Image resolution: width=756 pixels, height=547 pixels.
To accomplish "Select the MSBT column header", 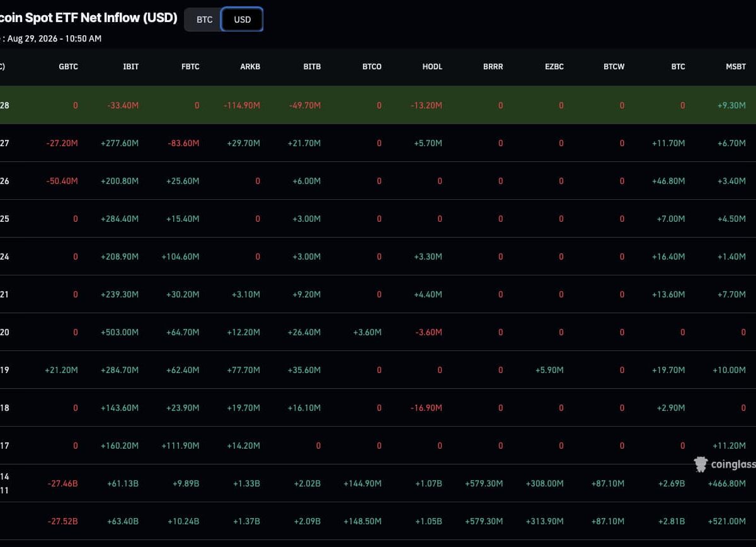I will click(x=736, y=67).
